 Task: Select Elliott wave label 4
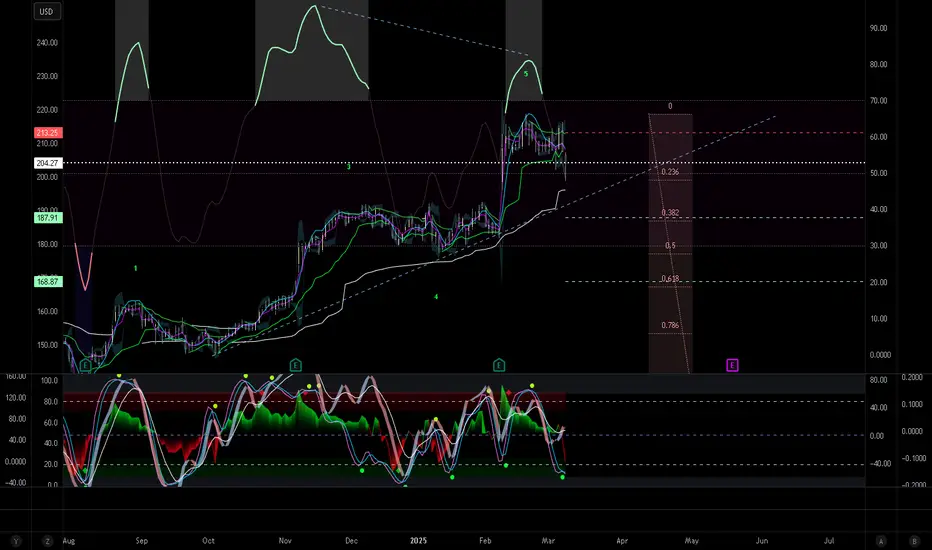click(436, 297)
